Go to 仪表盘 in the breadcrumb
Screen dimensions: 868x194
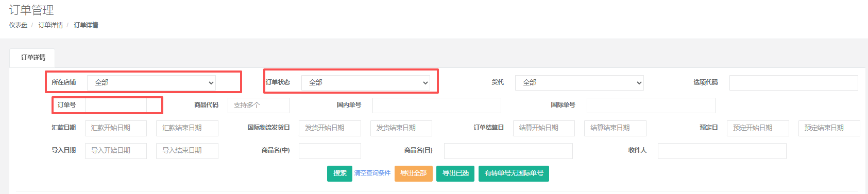point(18,25)
